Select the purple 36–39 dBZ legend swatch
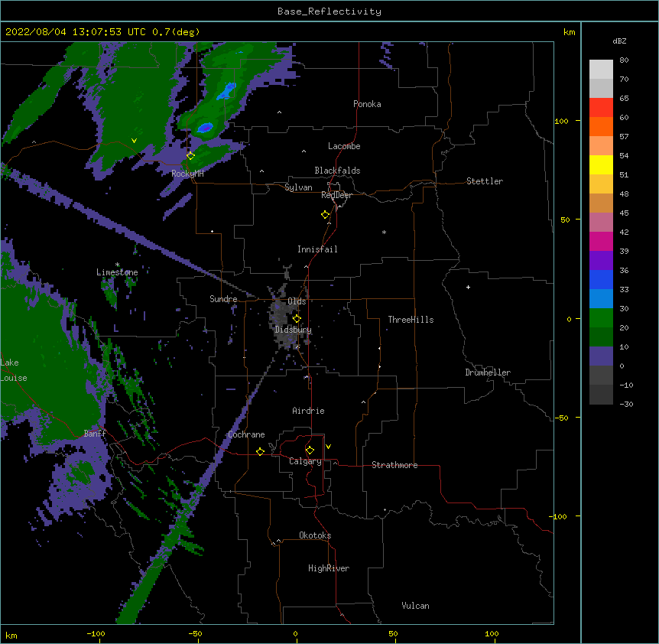 click(x=601, y=261)
